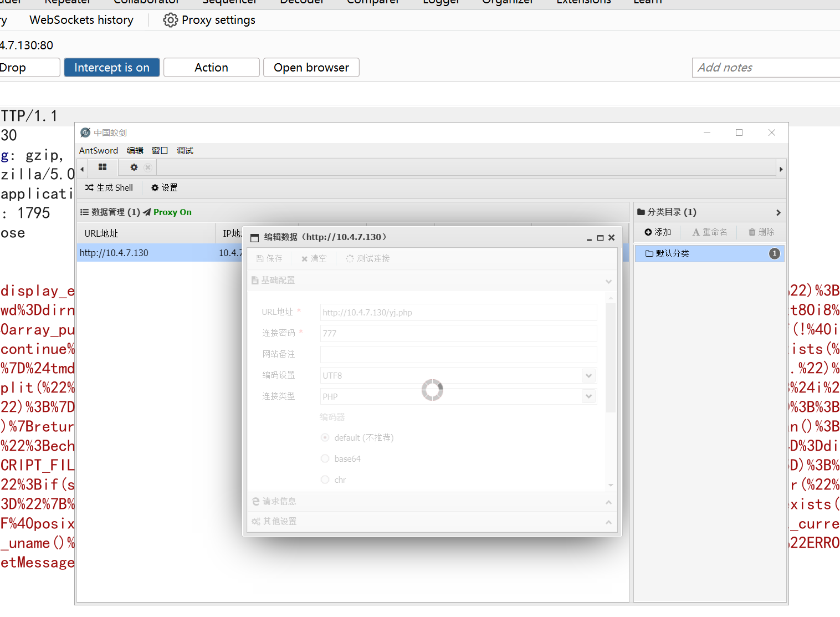Click the 编辑数据 dialog title icon
The height and width of the screenshot is (617, 840).
pos(255,238)
